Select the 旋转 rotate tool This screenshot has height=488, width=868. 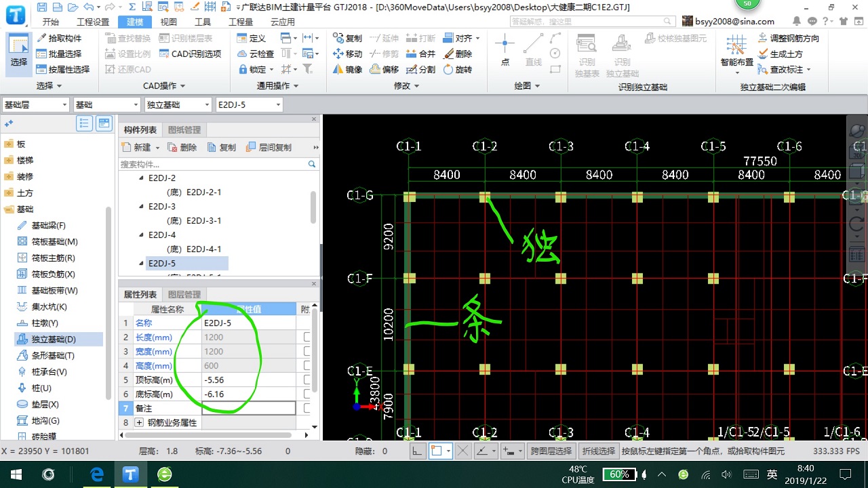tap(458, 70)
